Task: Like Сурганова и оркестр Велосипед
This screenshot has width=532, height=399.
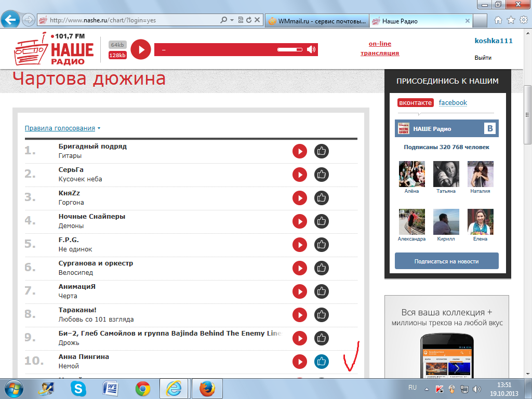Action: pos(321,269)
